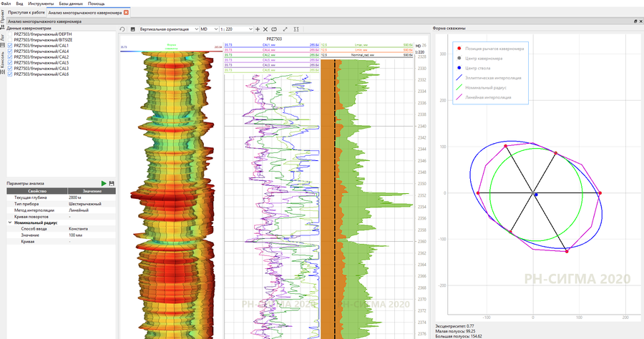This screenshot has width=644, height=339.
Task: Collapse the Номинальный радиус property group
Action: [9, 222]
